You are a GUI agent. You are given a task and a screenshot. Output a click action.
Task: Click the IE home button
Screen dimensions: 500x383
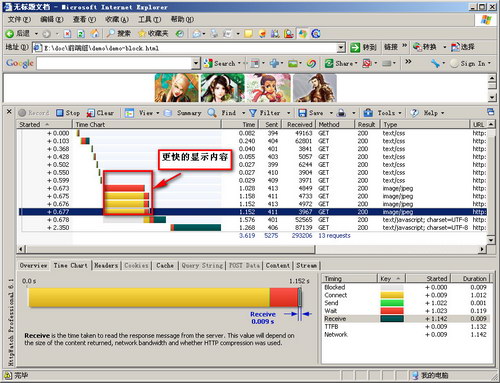[95, 33]
